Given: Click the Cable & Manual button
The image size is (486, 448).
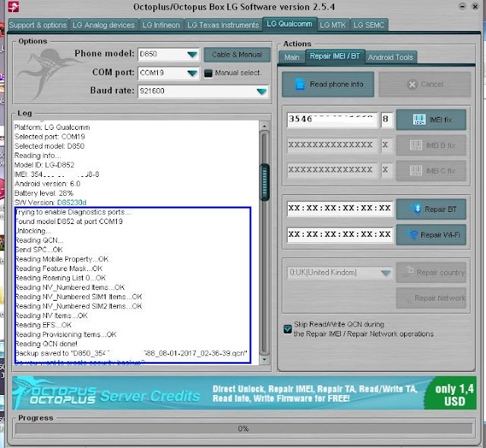Looking at the screenshot, I should [237, 55].
